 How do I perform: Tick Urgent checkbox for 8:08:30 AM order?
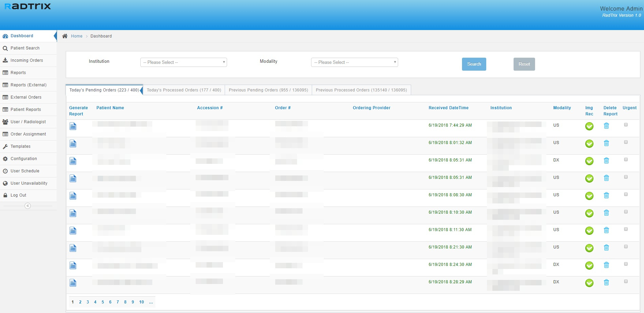626,195
